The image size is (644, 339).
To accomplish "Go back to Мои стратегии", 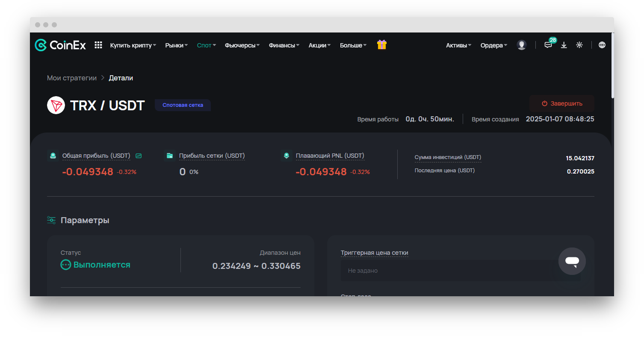I will pyautogui.click(x=72, y=78).
